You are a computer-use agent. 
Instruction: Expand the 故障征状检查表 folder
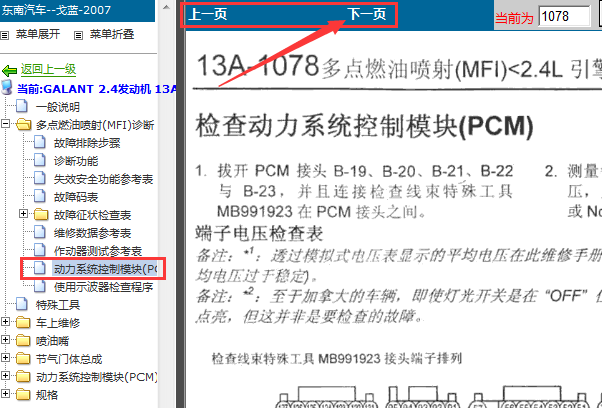tap(23, 214)
